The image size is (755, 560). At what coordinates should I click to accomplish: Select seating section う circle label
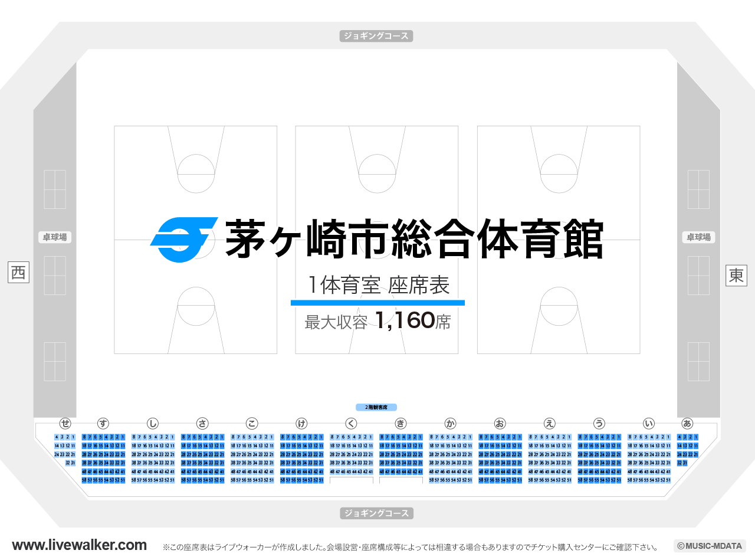pyautogui.click(x=599, y=423)
